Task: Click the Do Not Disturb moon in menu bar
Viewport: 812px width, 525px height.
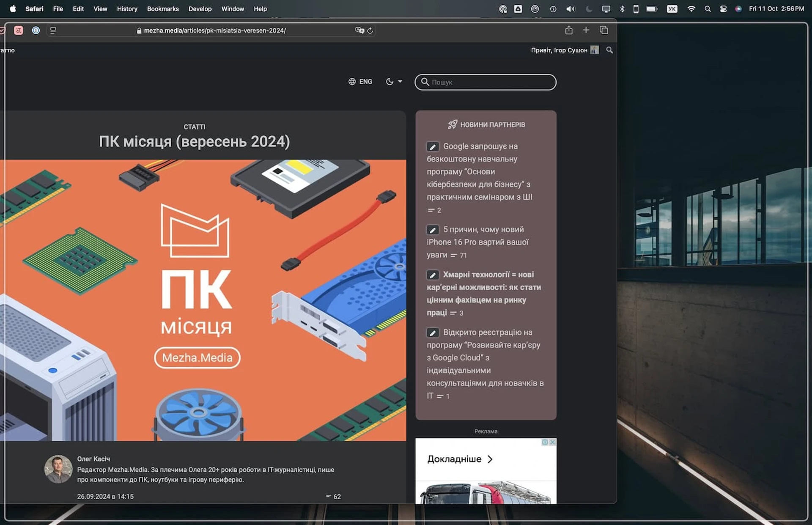Action: 589,8
